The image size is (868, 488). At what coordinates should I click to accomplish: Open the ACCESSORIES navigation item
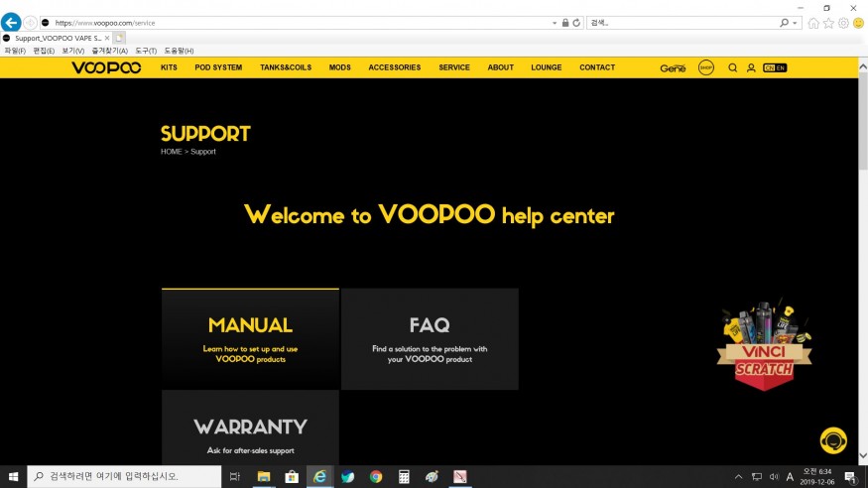[x=395, y=67]
